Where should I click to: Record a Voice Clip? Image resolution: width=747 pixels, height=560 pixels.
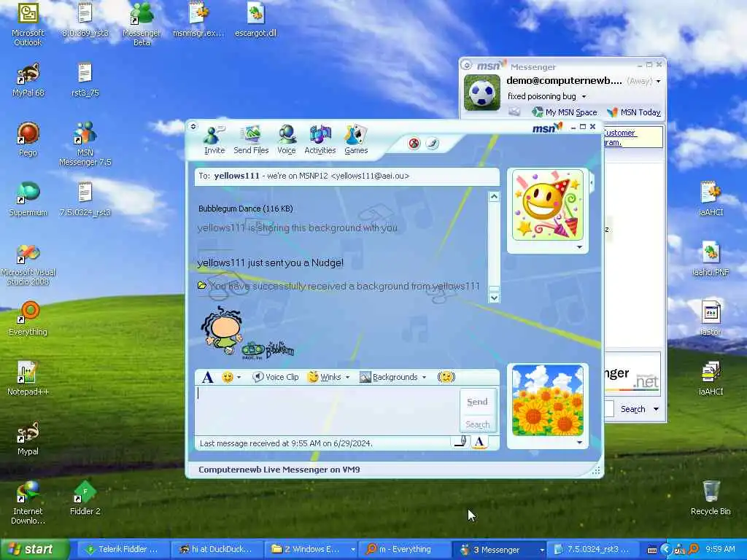275,377
